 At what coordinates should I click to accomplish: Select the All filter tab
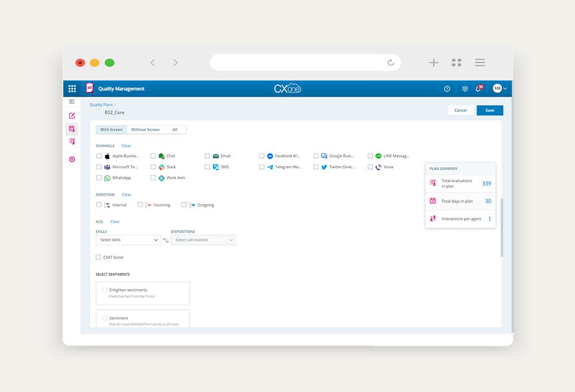click(x=175, y=130)
